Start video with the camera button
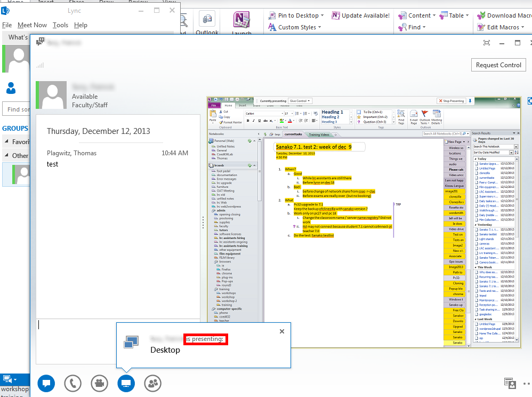Viewport: 532px width, 397px height. tap(99, 383)
